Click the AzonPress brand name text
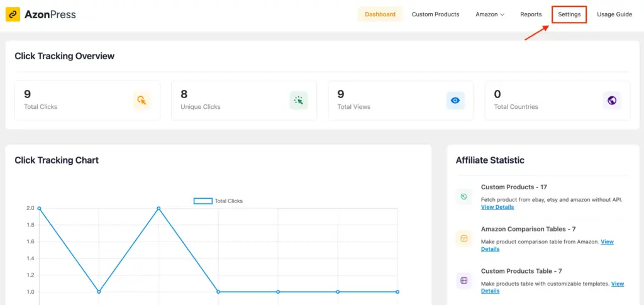The width and height of the screenshot is (644, 305). pos(50,14)
